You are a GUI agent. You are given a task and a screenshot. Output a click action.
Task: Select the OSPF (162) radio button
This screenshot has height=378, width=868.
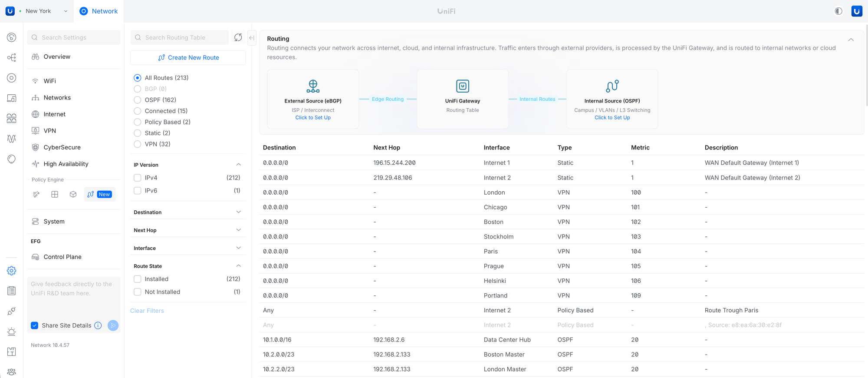pos(138,100)
